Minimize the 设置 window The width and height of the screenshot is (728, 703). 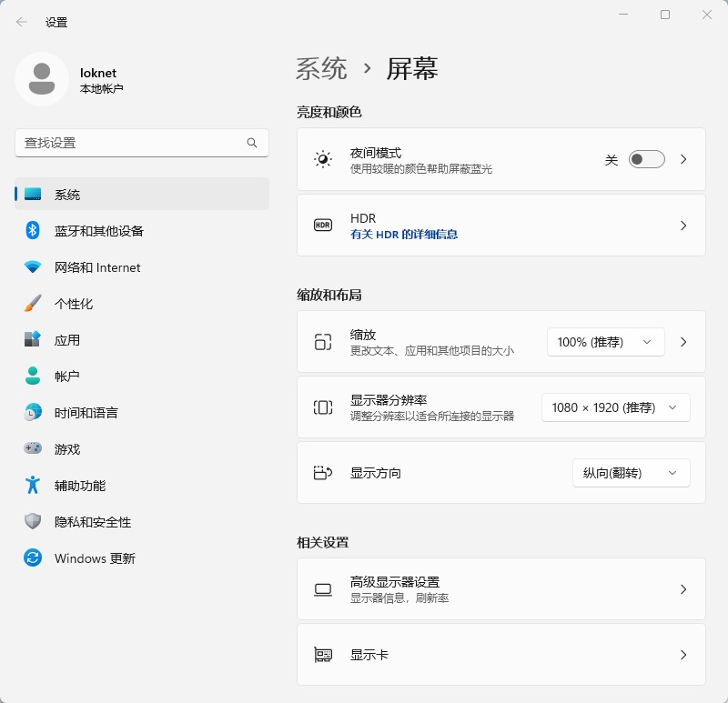pos(623,15)
